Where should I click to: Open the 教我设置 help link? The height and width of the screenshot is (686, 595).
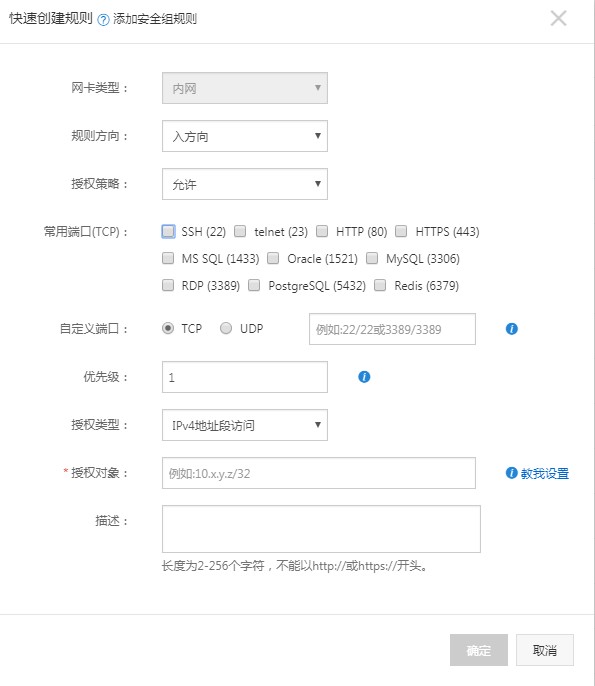(545, 473)
